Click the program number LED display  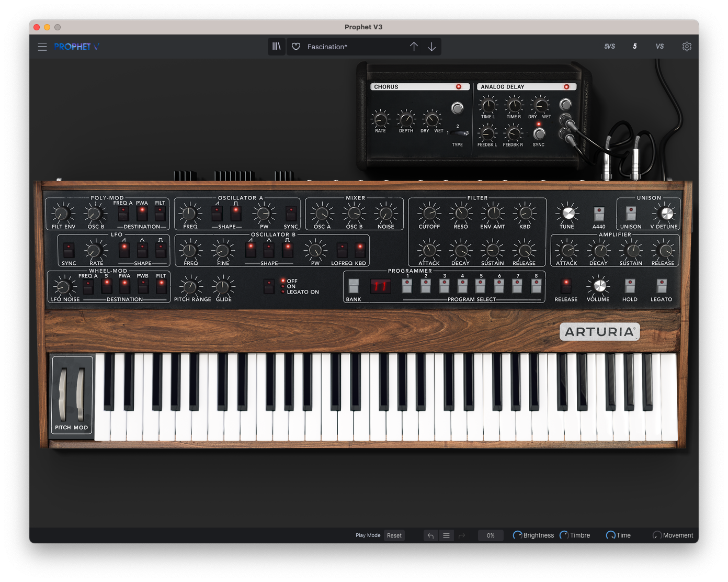381,286
